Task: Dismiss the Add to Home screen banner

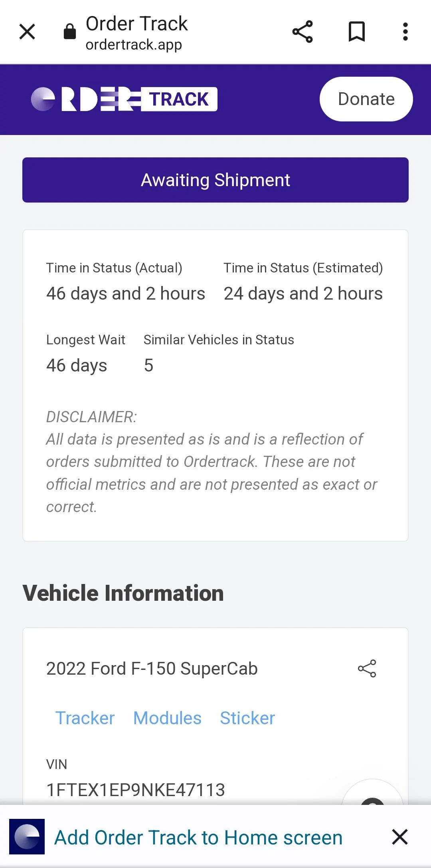Action: [399, 837]
